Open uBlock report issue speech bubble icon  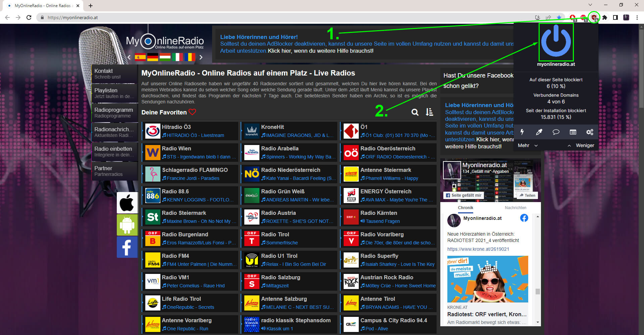click(556, 132)
